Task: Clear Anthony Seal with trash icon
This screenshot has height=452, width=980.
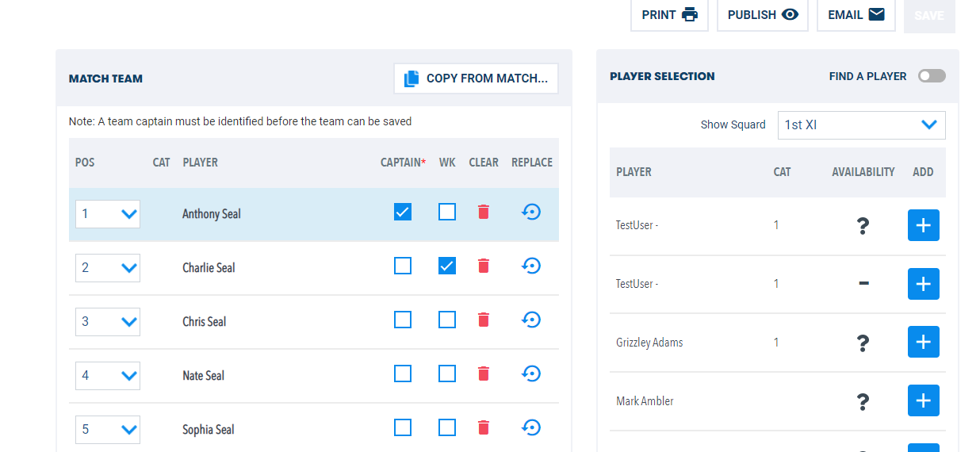Action: point(484,212)
